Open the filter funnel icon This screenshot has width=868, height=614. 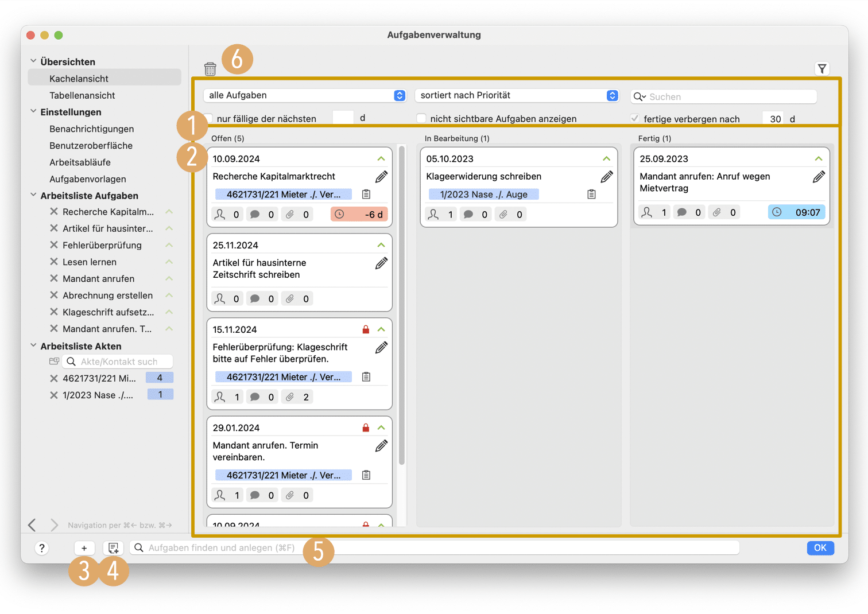[822, 69]
